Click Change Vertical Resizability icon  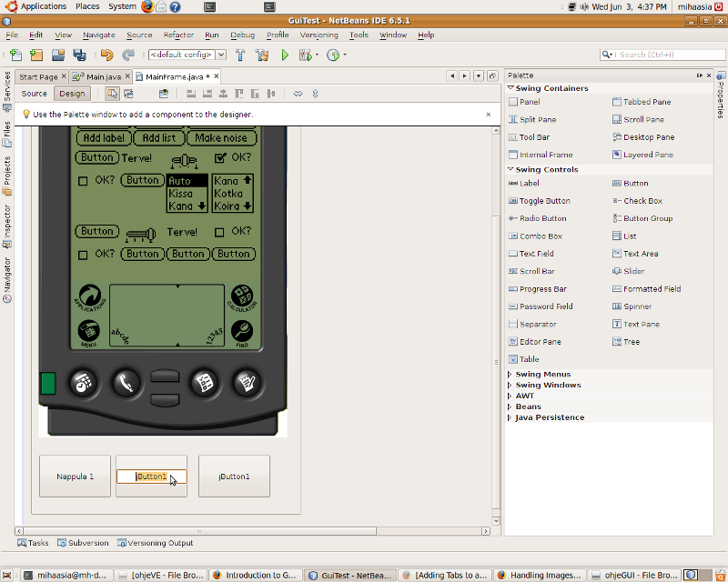(x=315, y=94)
